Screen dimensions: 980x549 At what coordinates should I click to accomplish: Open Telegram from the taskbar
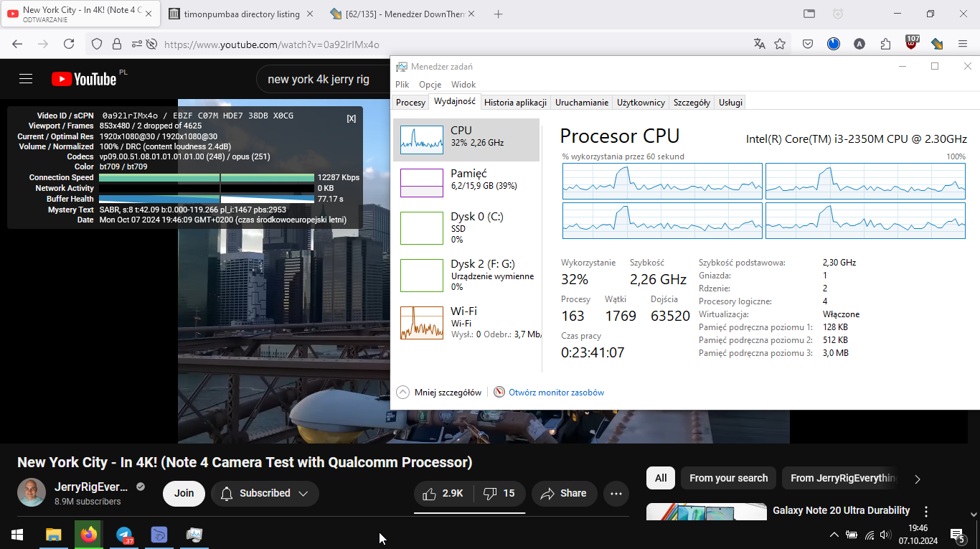coord(124,535)
